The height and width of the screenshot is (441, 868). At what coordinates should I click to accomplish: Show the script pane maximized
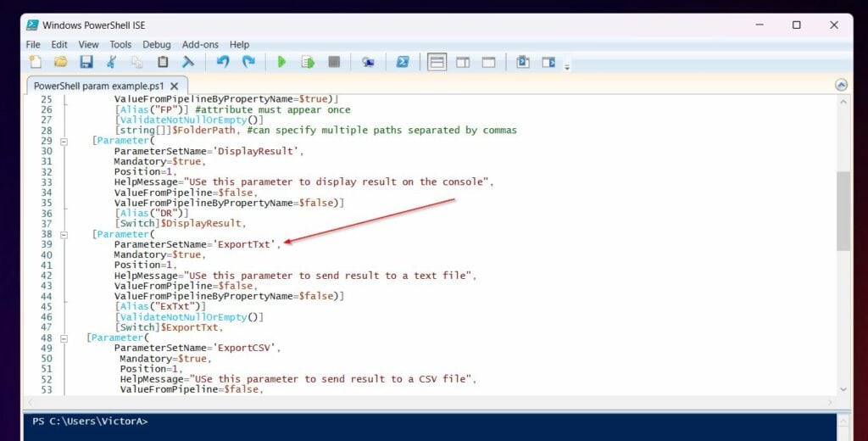(x=489, y=62)
